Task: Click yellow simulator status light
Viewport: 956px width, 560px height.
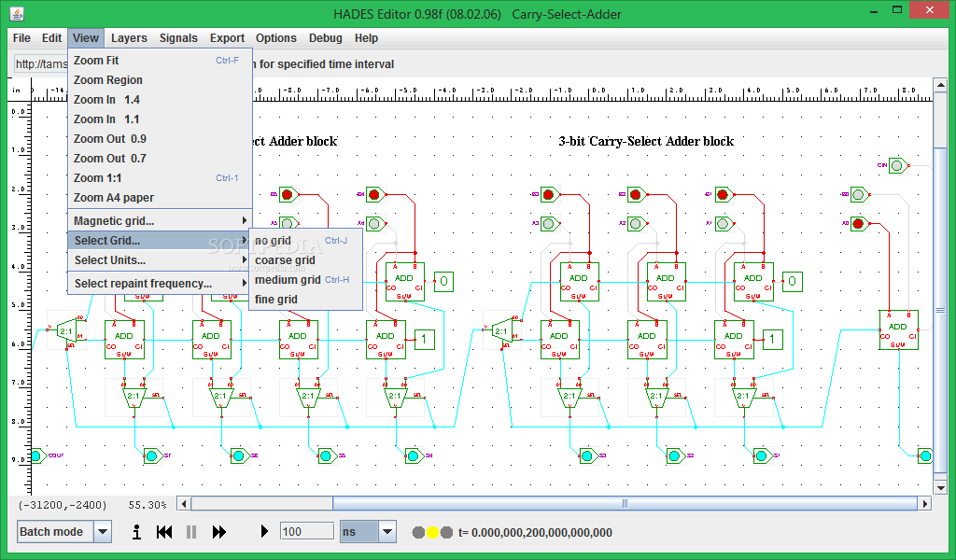Action: click(432, 533)
